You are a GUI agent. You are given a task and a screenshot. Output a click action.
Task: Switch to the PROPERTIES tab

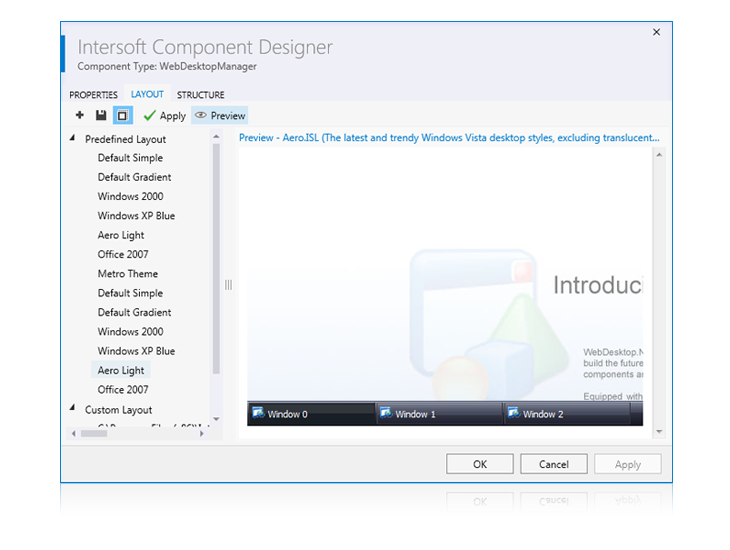tap(93, 95)
